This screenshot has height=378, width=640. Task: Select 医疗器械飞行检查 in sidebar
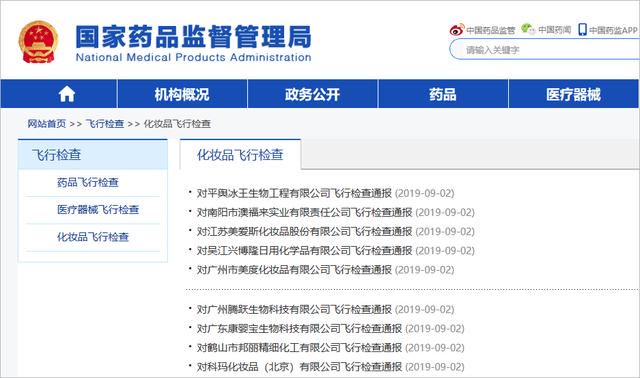pos(98,210)
